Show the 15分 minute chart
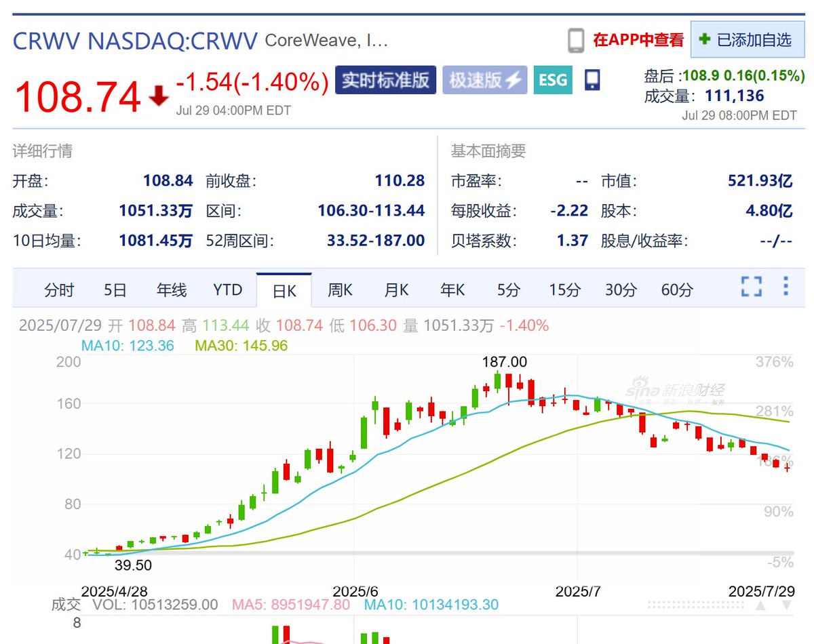The image size is (814, 644). [x=565, y=290]
